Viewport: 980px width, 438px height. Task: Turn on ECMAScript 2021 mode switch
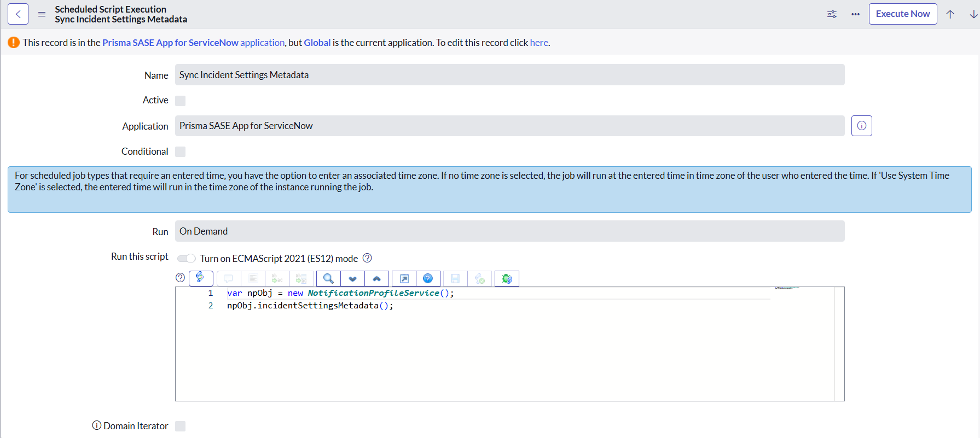(x=186, y=258)
